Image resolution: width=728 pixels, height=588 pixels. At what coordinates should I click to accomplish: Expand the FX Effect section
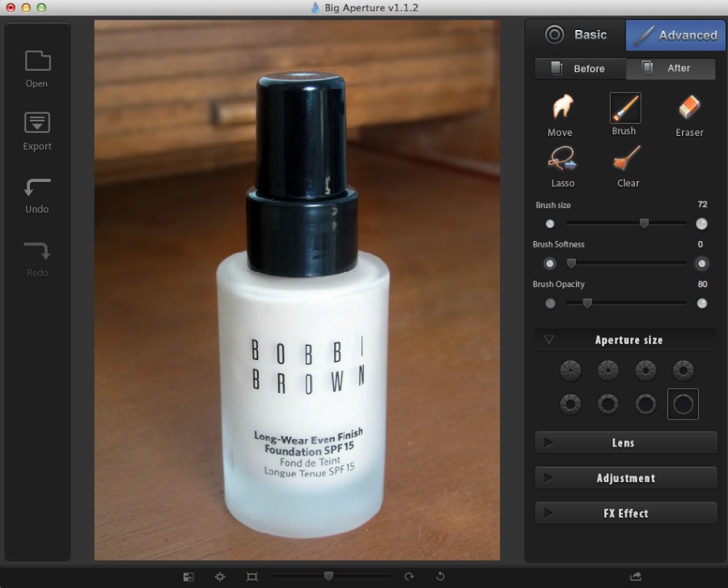click(x=626, y=514)
